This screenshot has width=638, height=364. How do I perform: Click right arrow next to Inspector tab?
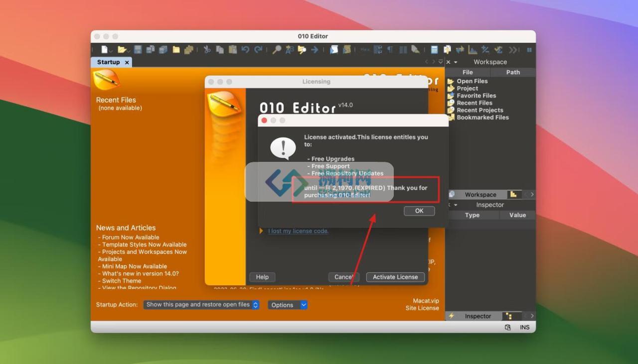(x=532, y=316)
